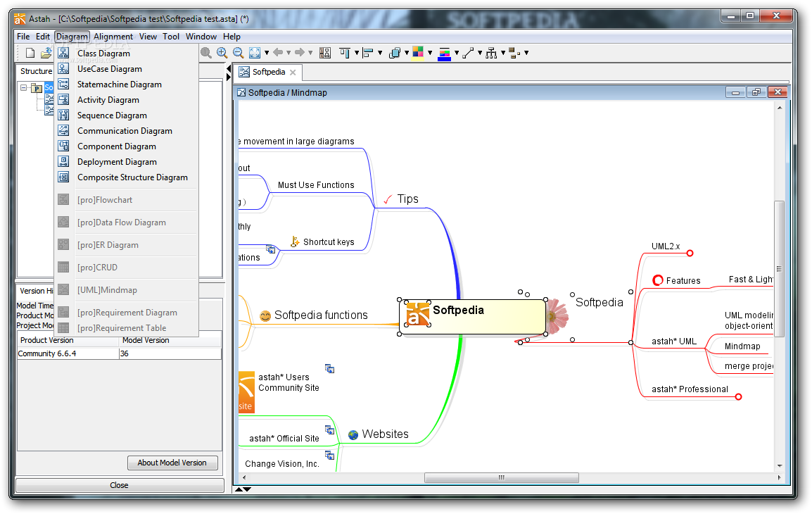This screenshot has height=514, width=812.
Task: Choose Component Diagram in the menu
Action: coord(127,146)
